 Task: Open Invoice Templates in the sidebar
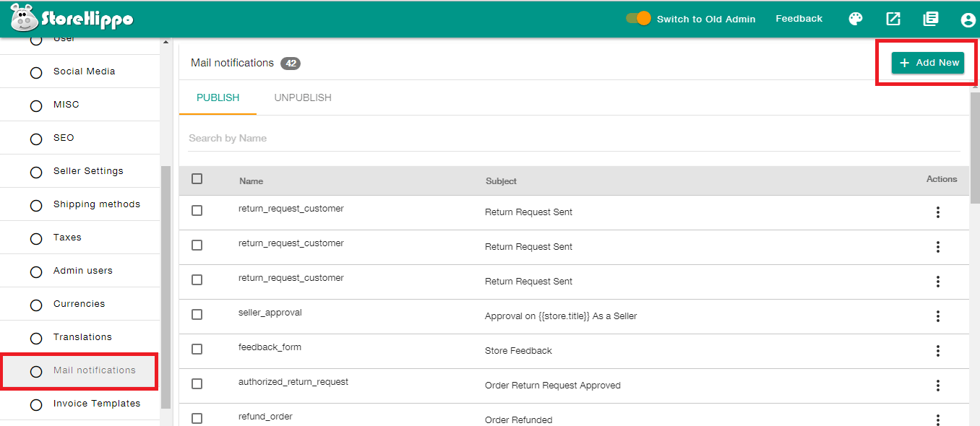79,404
